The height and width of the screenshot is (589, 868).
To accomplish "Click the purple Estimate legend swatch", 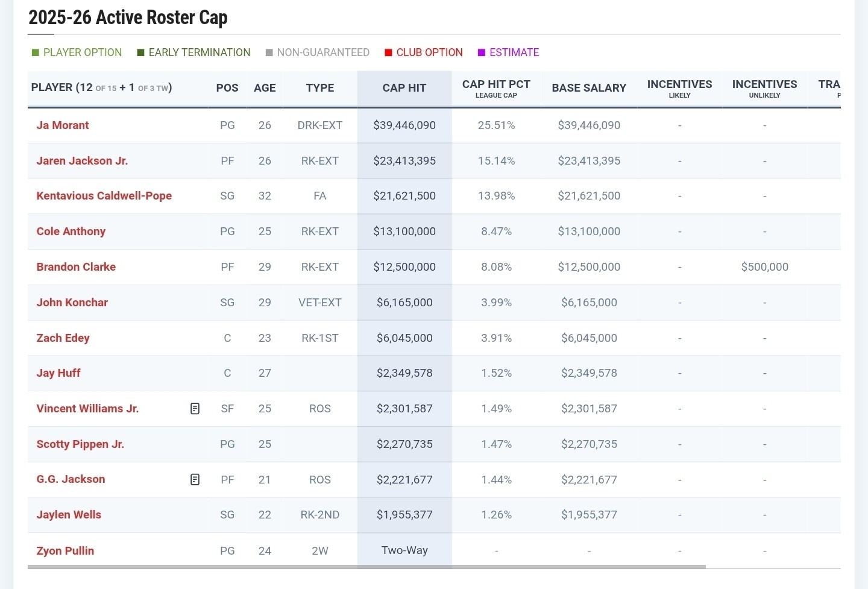I will pyautogui.click(x=482, y=53).
